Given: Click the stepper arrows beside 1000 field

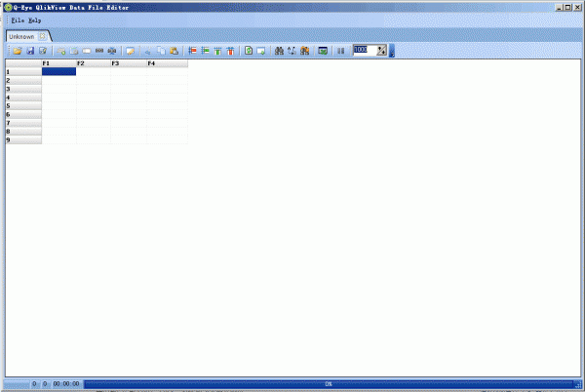Looking at the screenshot, I should [x=381, y=51].
